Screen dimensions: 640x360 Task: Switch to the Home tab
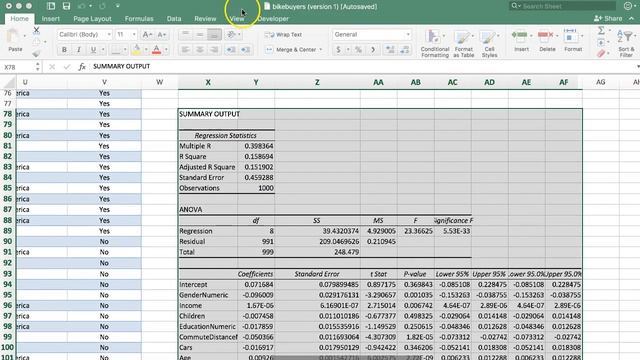pos(20,19)
